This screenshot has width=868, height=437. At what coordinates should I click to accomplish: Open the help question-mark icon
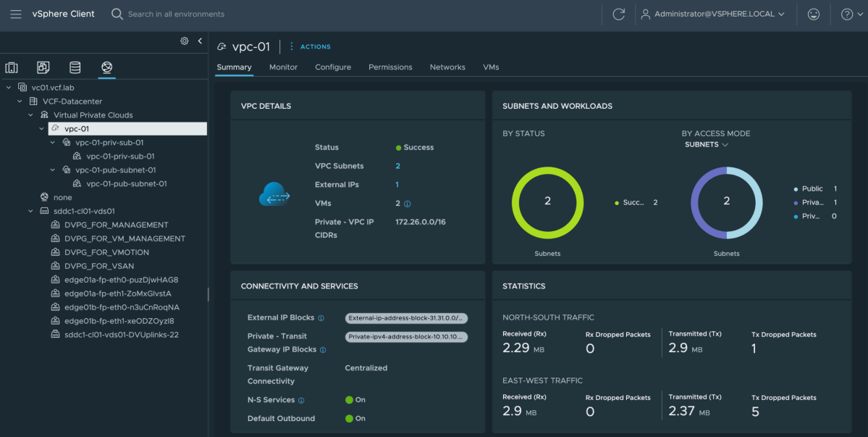pos(847,14)
